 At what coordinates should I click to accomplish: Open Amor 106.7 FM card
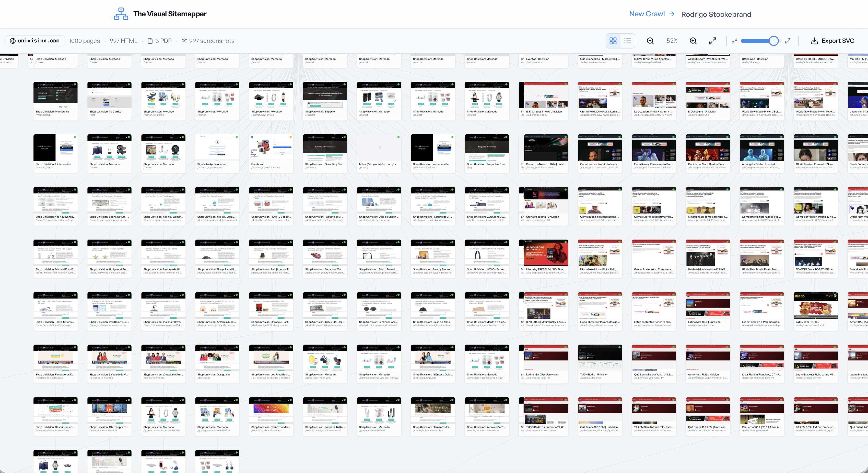(708, 364)
